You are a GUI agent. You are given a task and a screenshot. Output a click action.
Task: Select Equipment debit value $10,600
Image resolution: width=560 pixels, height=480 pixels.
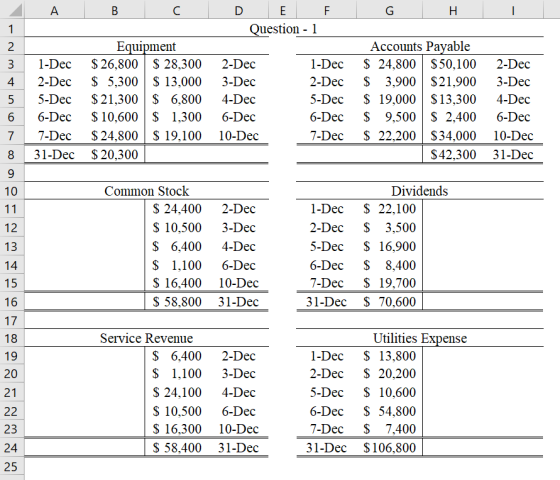tap(114, 117)
